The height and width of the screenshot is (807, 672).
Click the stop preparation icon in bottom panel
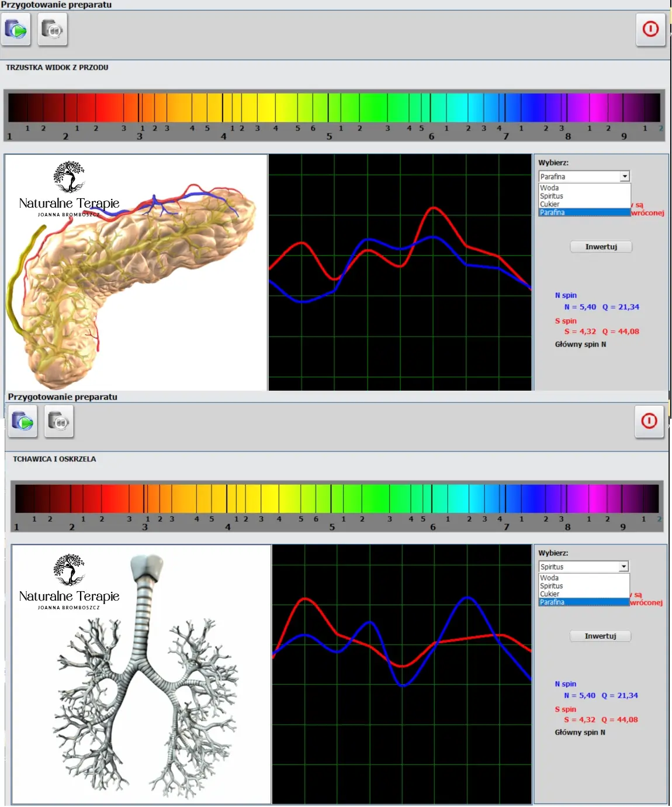click(x=59, y=421)
